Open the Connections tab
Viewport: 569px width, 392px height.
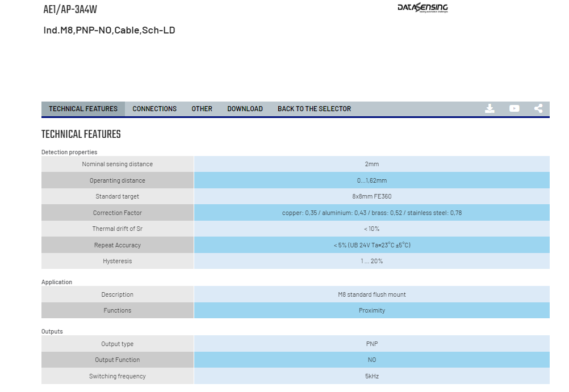pos(154,109)
